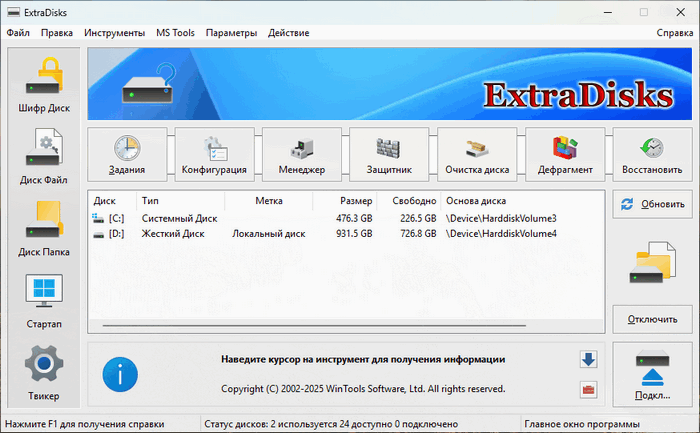Open the Файл menu

18,33
